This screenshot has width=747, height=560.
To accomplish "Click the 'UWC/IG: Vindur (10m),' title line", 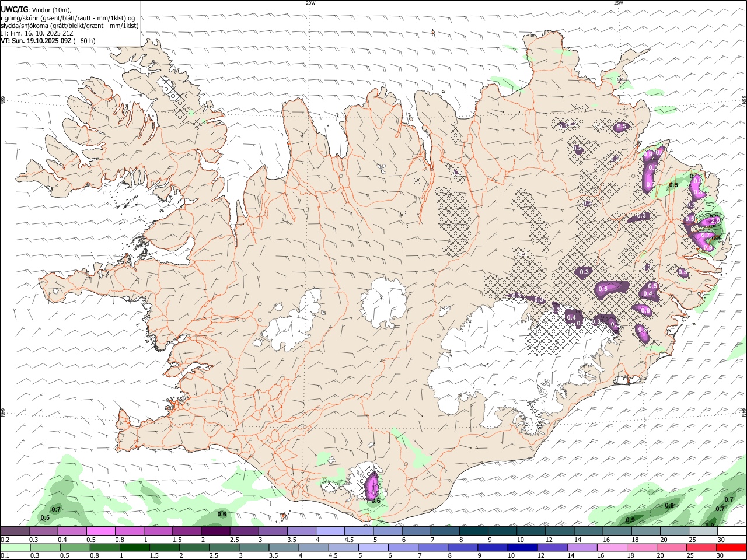I will (36, 9).
